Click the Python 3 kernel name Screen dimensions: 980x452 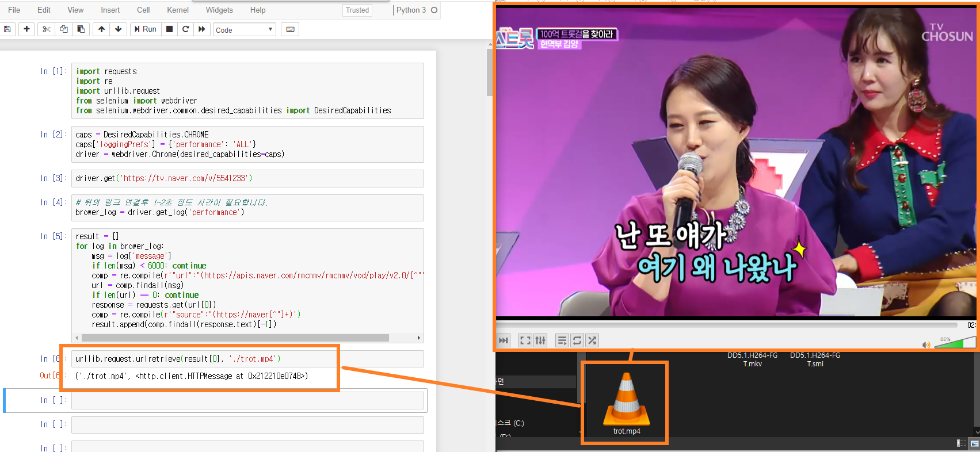pos(411,10)
